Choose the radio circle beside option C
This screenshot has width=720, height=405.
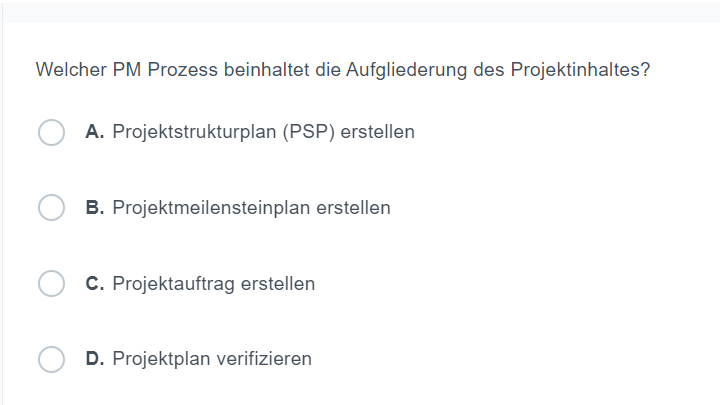pyautogui.click(x=52, y=284)
